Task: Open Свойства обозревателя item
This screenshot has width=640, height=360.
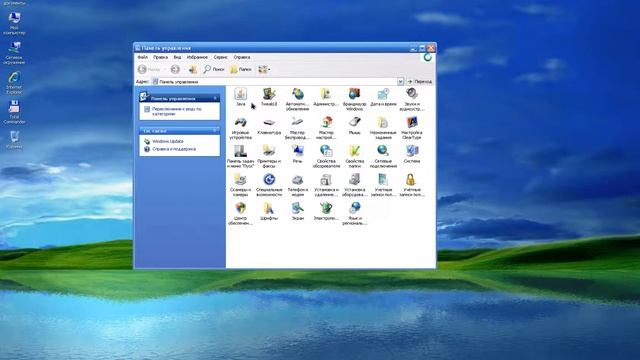Action: tap(326, 156)
